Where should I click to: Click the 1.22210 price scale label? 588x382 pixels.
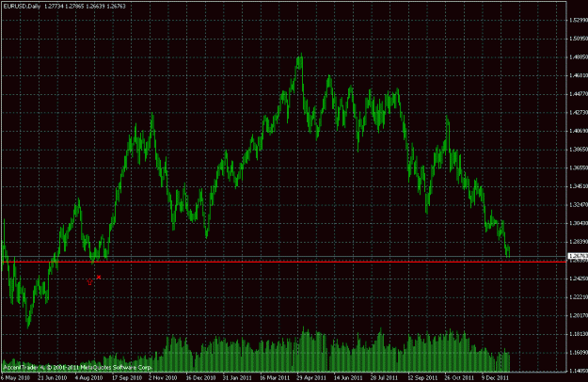[x=579, y=297]
